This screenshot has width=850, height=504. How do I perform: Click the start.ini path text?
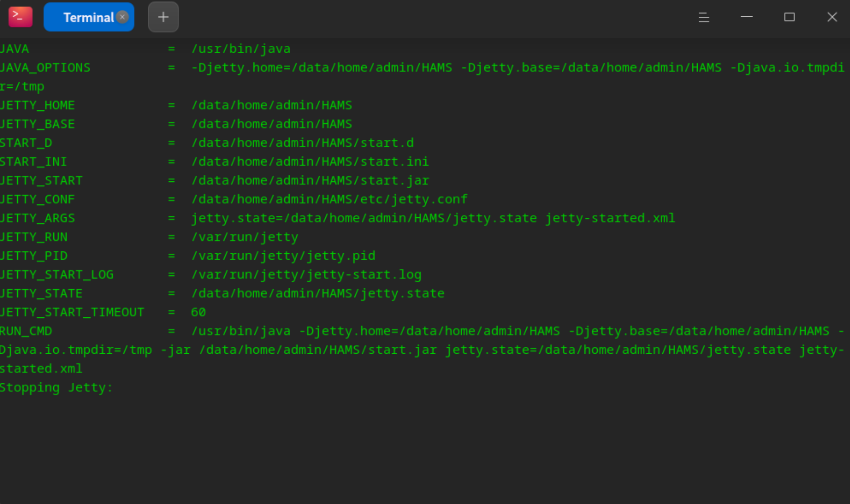click(310, 162)
